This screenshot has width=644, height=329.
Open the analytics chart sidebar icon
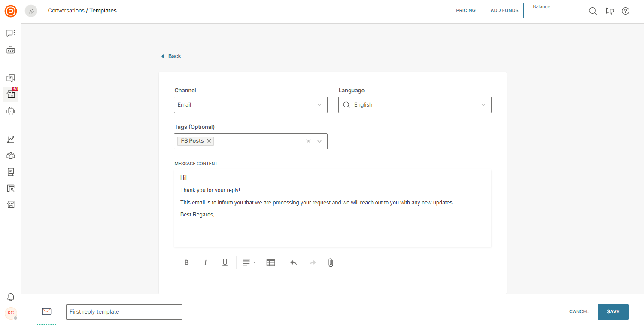point(11,140)
